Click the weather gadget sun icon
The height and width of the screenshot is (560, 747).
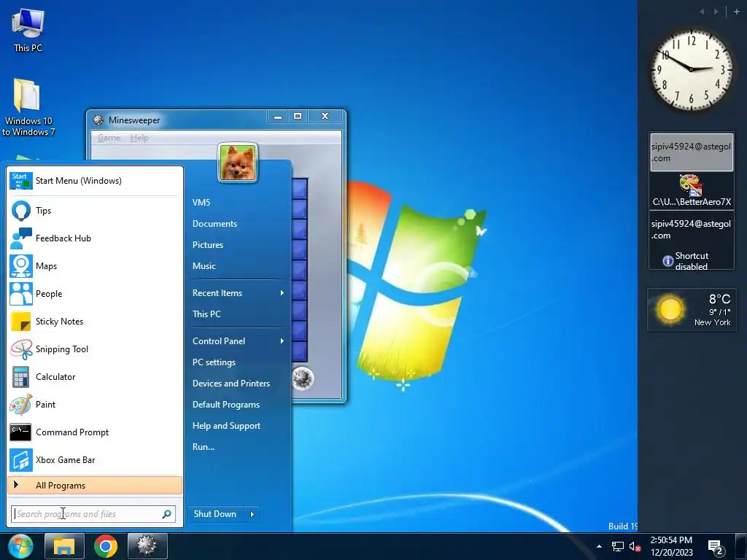click(670, 309)
